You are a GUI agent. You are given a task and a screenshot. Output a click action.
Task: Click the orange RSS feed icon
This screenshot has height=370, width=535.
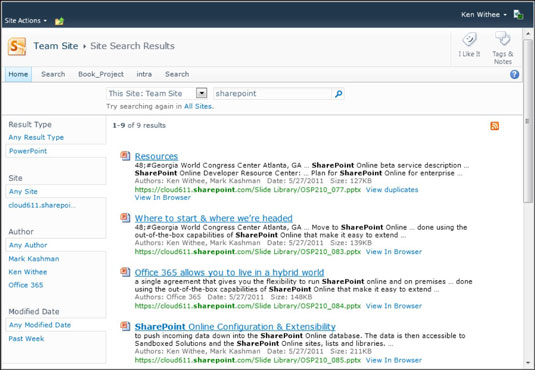pyautogui.click(x=494, y=126)
